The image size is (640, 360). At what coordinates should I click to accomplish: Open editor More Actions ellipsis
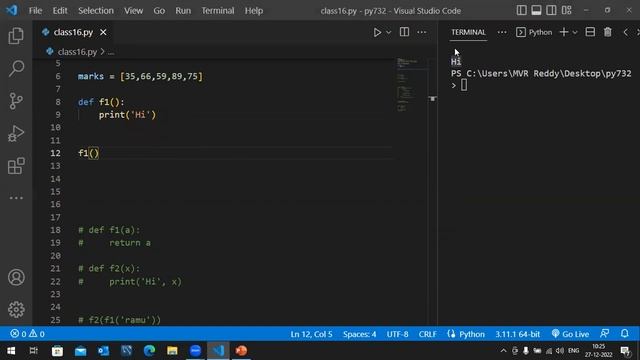(422, 32)
